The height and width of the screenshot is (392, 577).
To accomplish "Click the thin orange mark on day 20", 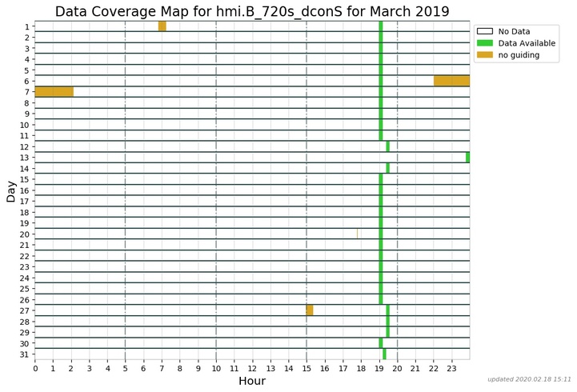I will pyautogui.click(x=357, y=234).
